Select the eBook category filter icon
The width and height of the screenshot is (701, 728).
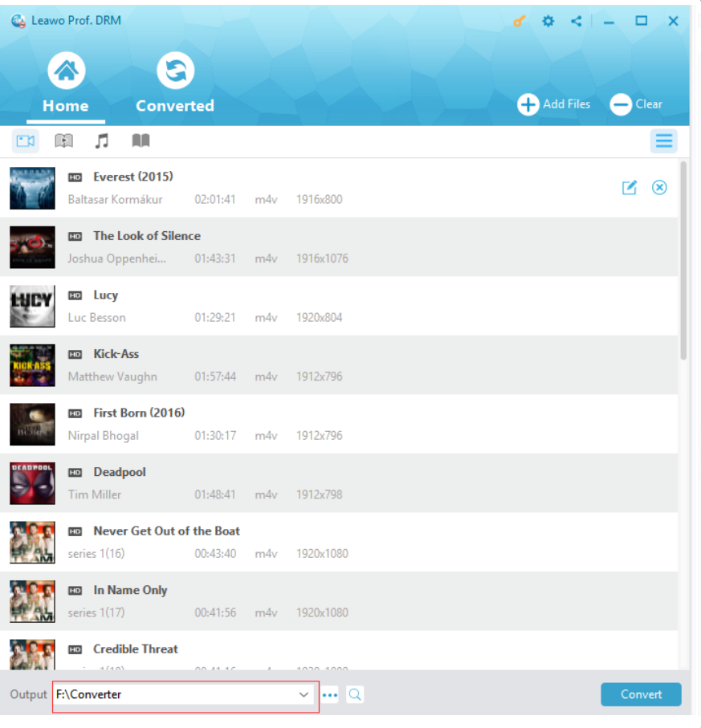click(141, 140)
